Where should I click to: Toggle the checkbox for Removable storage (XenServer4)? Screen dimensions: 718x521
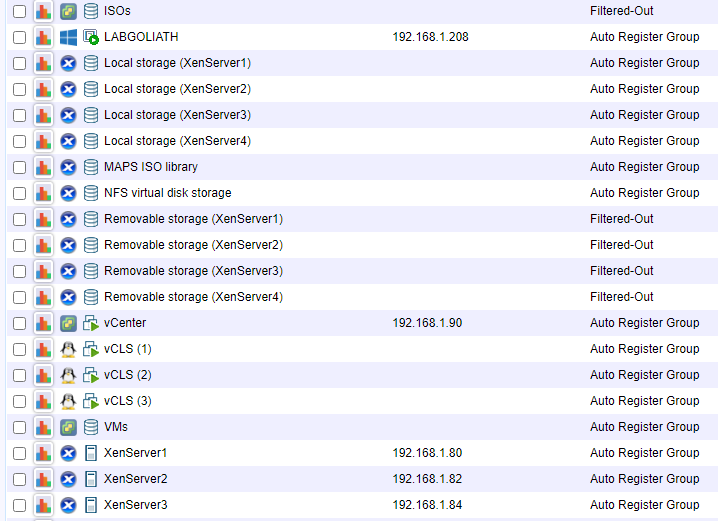click(20, 297)
